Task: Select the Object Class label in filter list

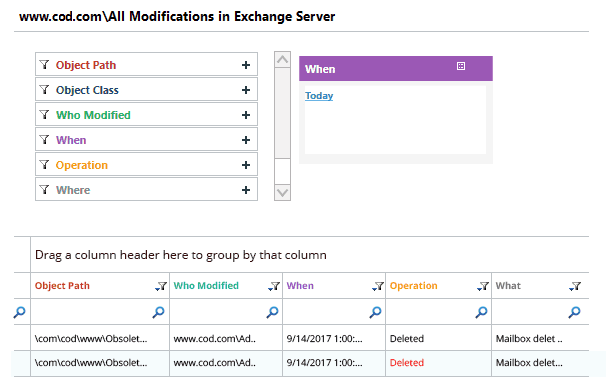Action: [x=87, y=90]
